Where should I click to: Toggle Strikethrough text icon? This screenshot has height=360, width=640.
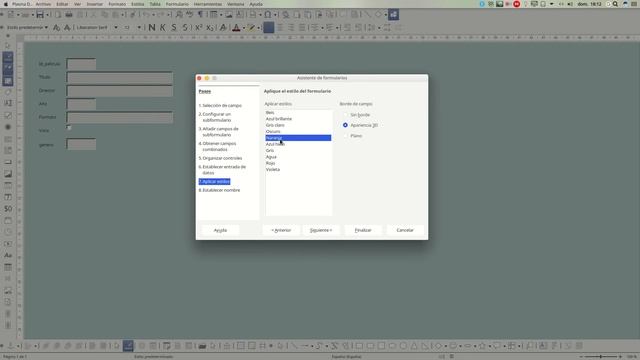(186, 27)
